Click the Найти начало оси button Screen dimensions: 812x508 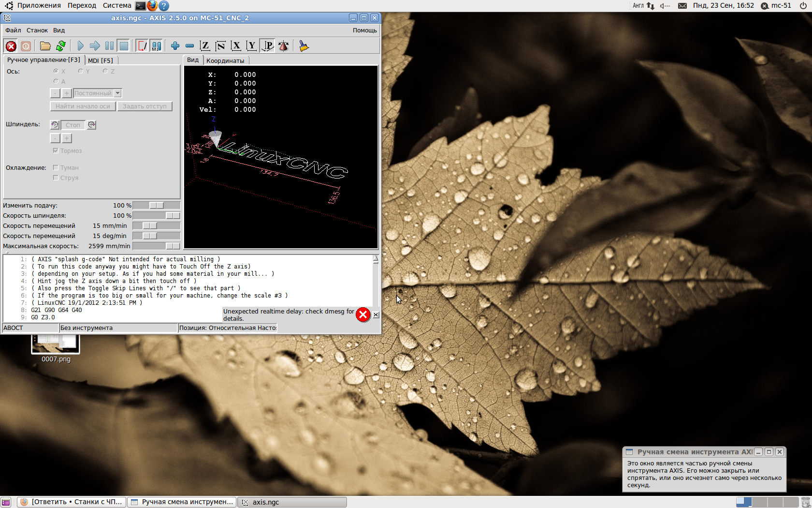83,106
